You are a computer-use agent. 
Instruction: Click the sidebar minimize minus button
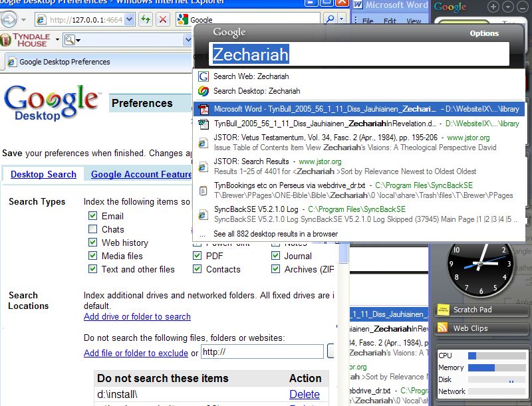(x=522, y=7)
